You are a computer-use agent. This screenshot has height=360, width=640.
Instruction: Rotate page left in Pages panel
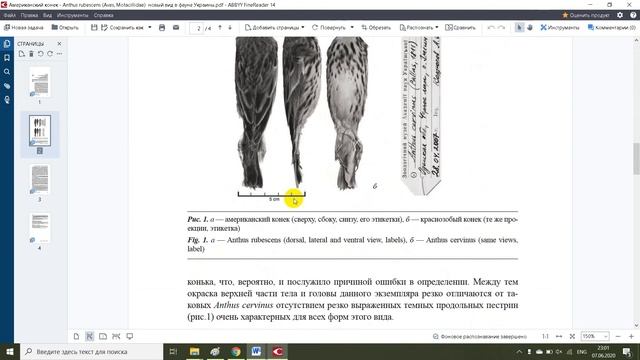tap(40, 54)
